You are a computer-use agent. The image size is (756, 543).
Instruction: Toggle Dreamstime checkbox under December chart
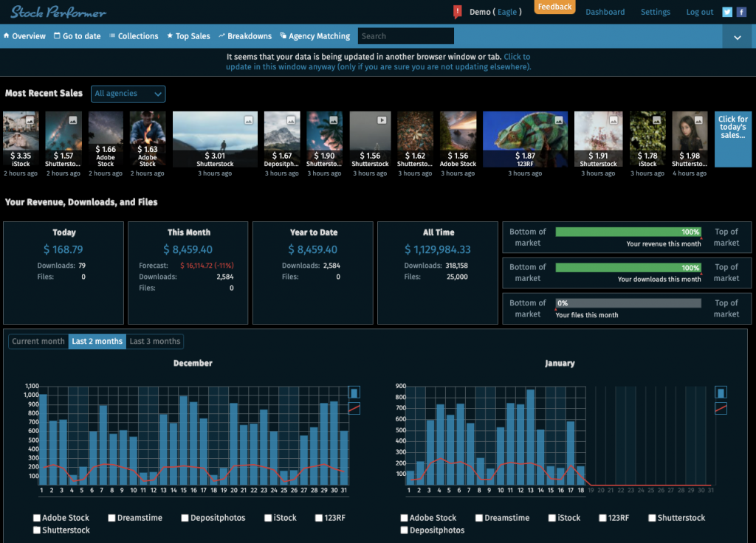pos(112,518)
